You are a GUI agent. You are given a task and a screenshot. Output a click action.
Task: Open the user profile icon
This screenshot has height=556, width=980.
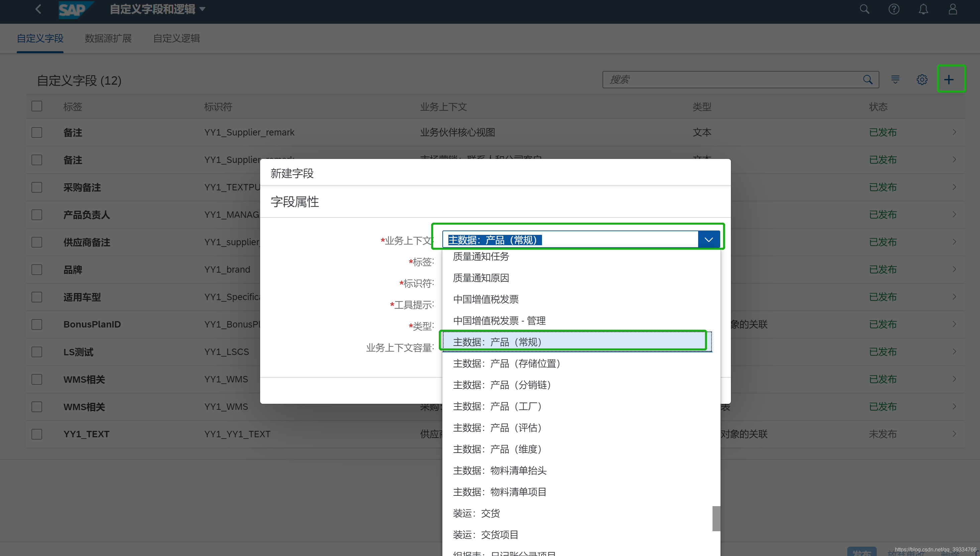pos(953,9)
